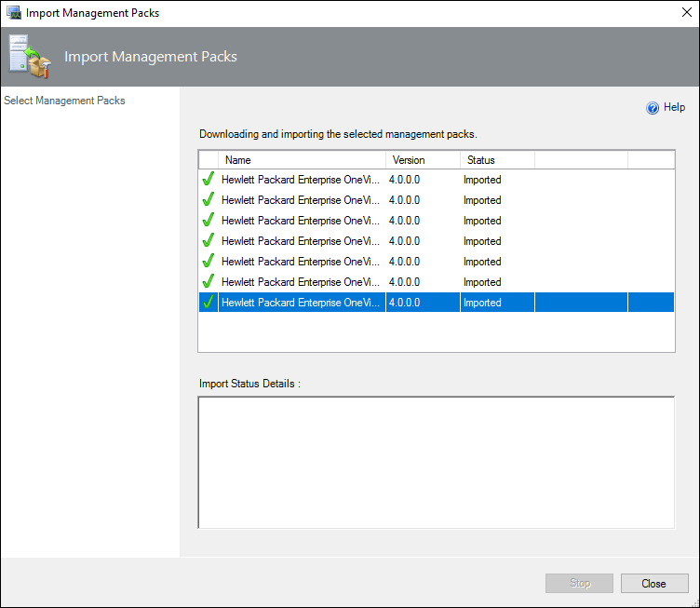Select Select Management Packs in the sidebar
Screen dimensions: 700x608
pyautogui.click(x=64, y=101)
